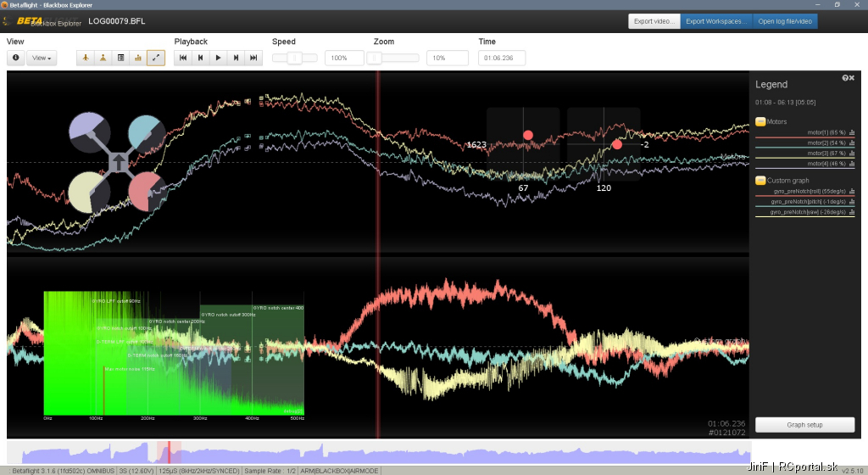Click the zoom 10% input field
The image size is (868, 475).
click(448, 58)
